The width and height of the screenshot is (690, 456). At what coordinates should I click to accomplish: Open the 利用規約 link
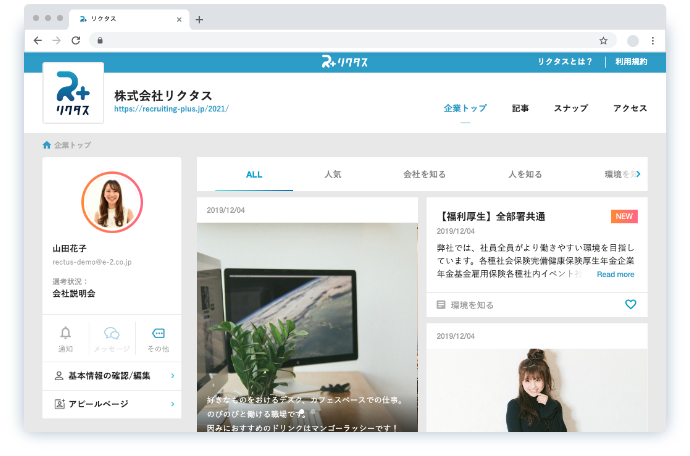coord(631,62)
